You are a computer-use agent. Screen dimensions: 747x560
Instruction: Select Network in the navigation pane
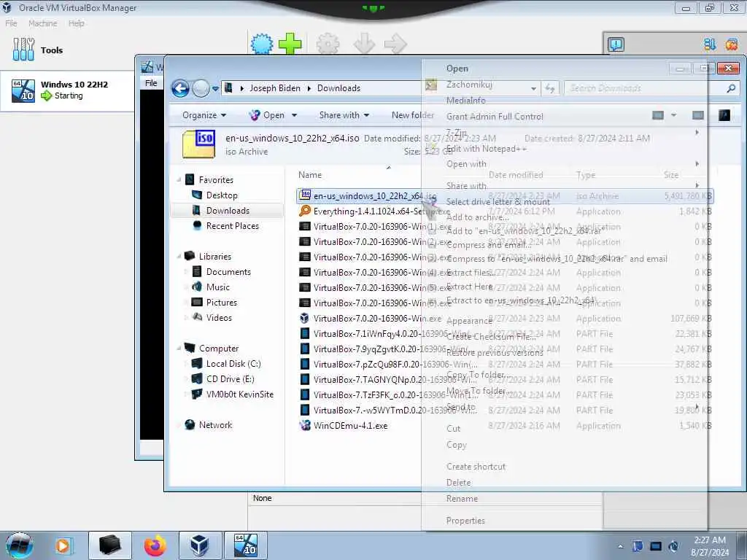click(215, 425)
